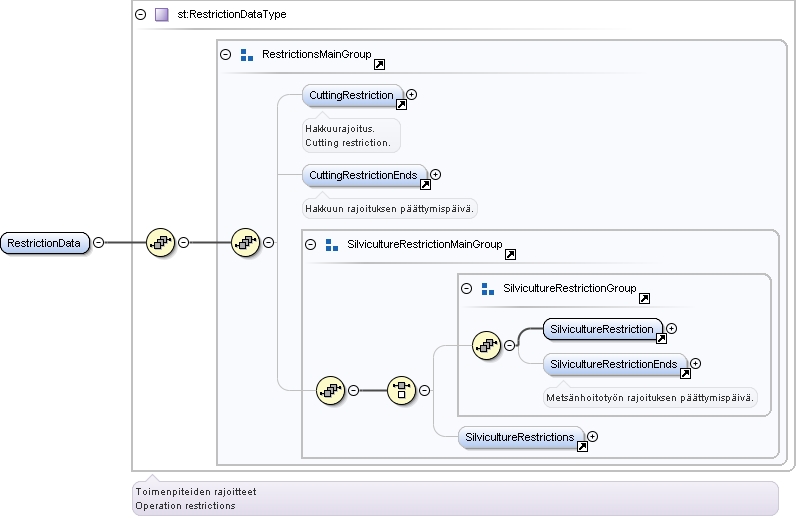Follow the reference arrow under RestrictionsMainGroup label

(379, 65)
